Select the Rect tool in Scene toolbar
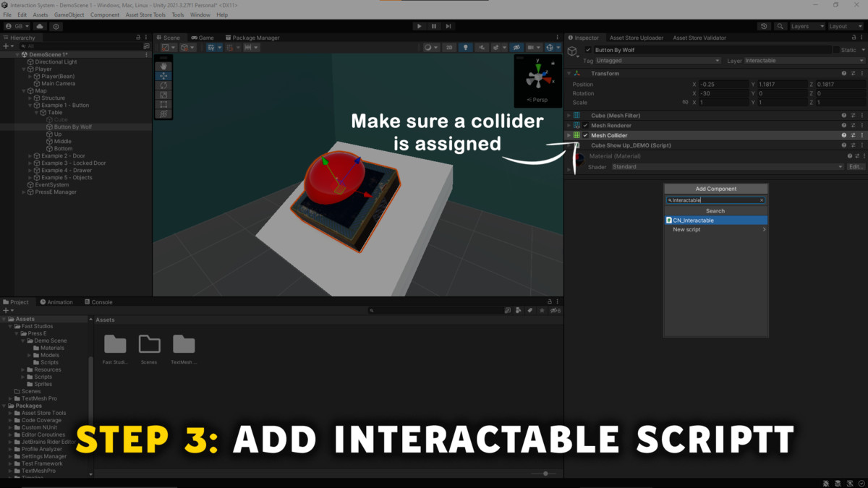Image resolution: width=868 pixels, height=488 pixels. point(163,104)
